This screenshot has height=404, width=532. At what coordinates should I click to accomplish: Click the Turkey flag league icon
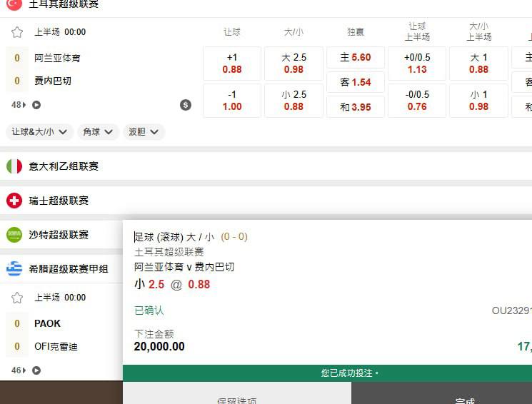[14, 4]
